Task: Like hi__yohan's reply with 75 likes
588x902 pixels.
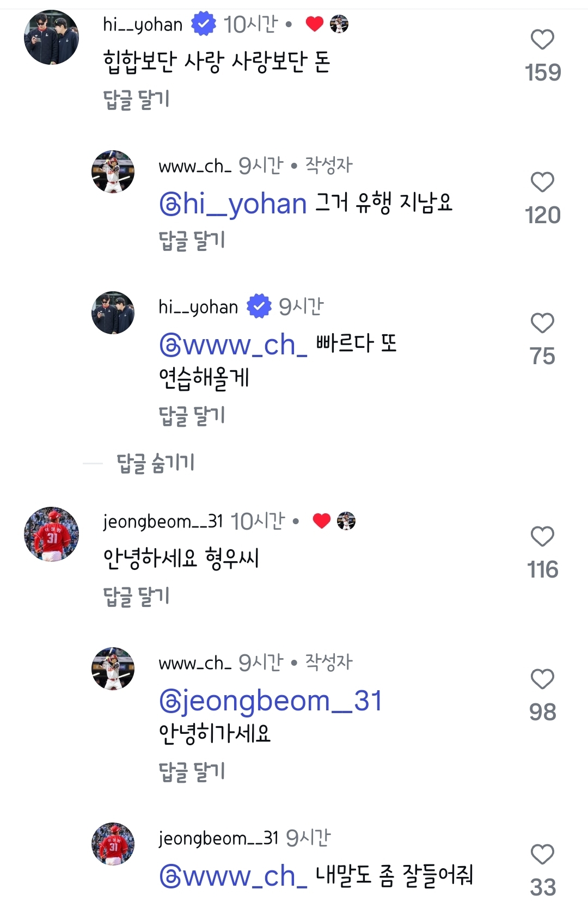Action: 542,323
